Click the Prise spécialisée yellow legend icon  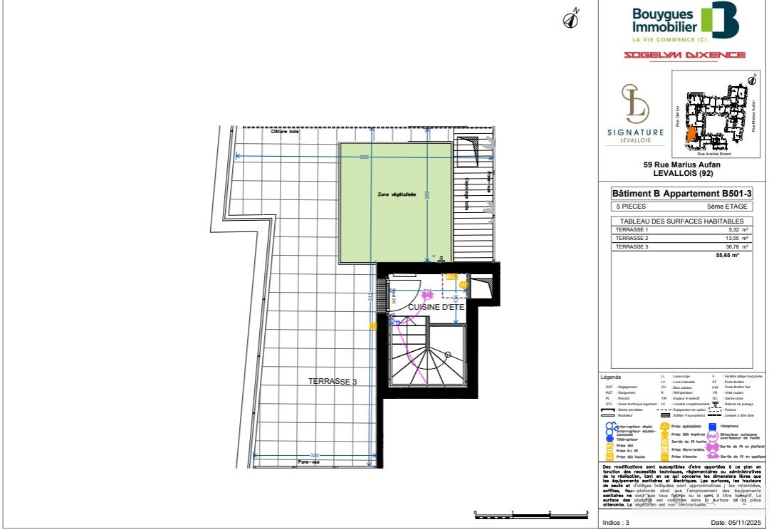(x=664, y=427)
